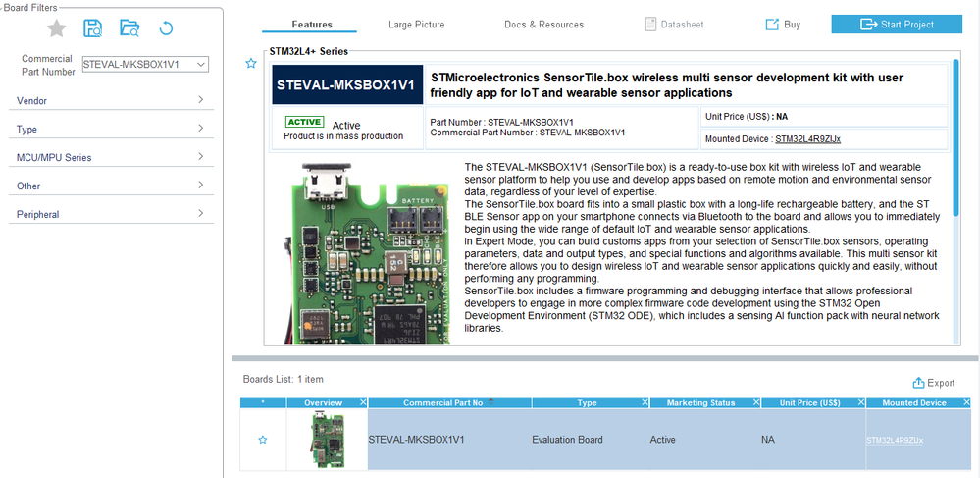Image resolution: width=980 pixels, height=478 pixels.
Task: Expand the MCU/MPU Series filter section
Action: pos(111,157)
